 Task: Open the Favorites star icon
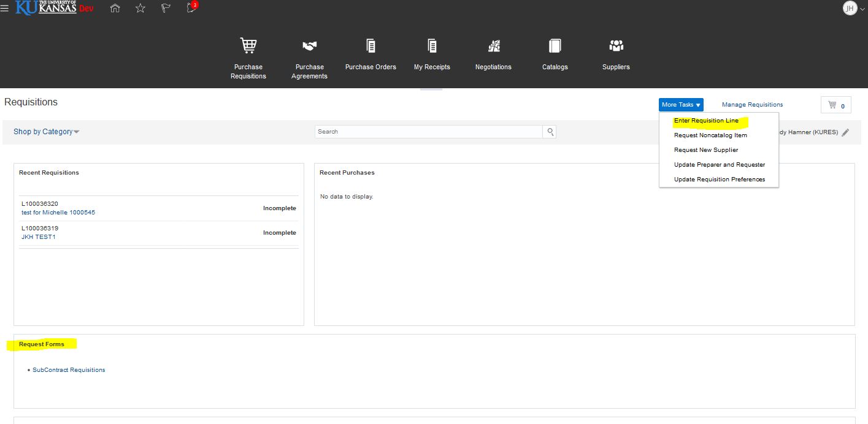pyautogui.click(x=140, y=8)
